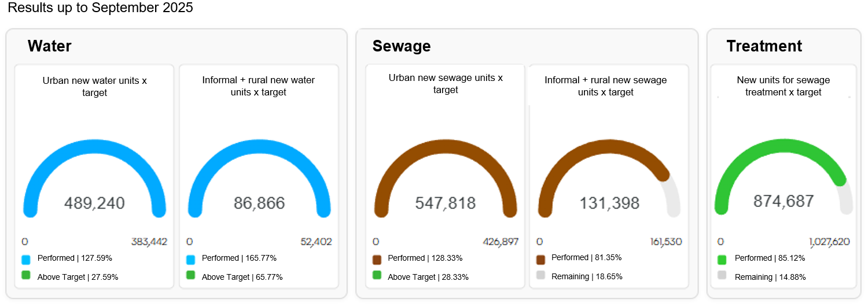The height and width of the screenshot is (307, 868).
Task: Click green Above Target swatch in Urban sewage card
Action: click(377, 276)
